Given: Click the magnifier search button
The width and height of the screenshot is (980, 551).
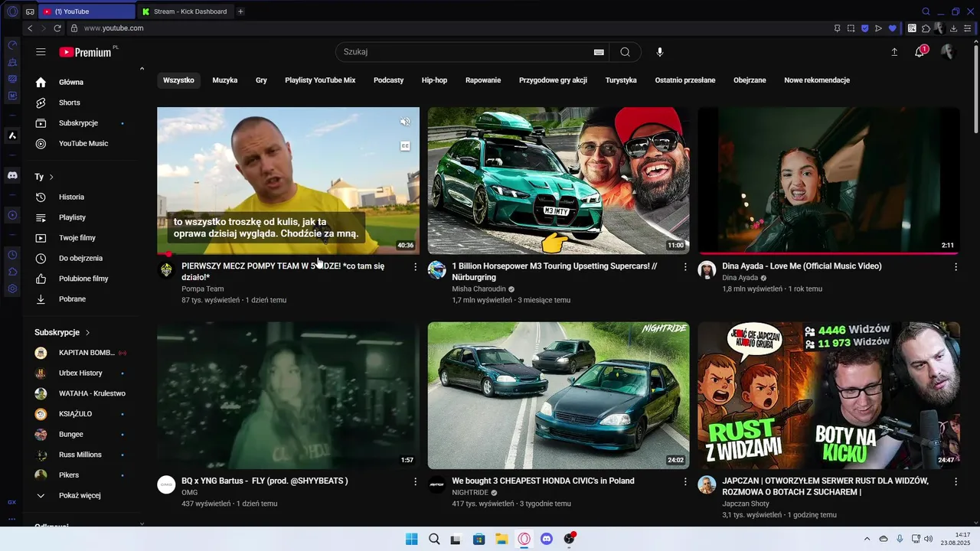Looking at the screenshot, I should tap(626, 52).
